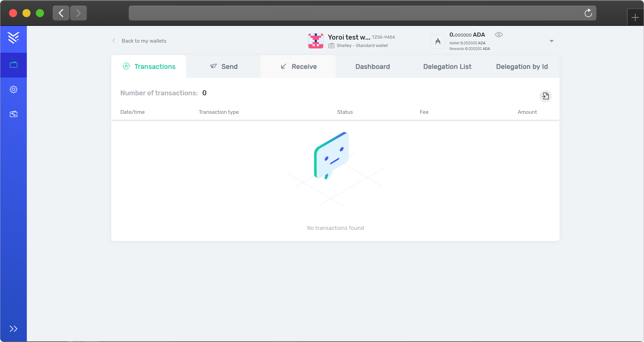The image size is (644, 342).
Task: Open the transfer funds sidebar icon
Action: click(x=13, y=114)
